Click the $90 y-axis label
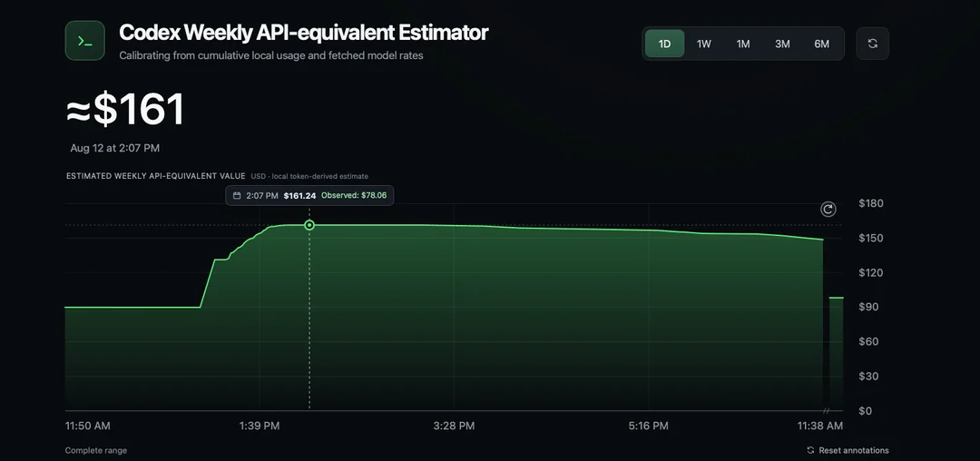 870,307
